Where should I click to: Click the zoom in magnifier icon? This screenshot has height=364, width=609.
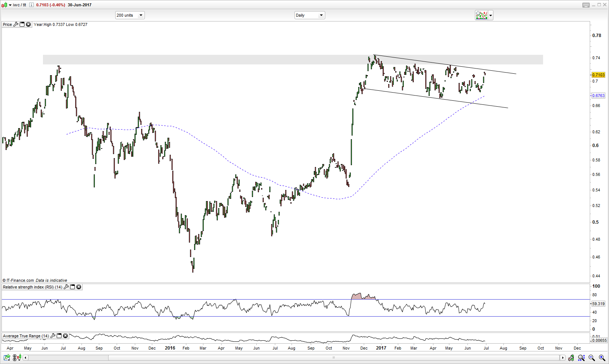[602, 358]
